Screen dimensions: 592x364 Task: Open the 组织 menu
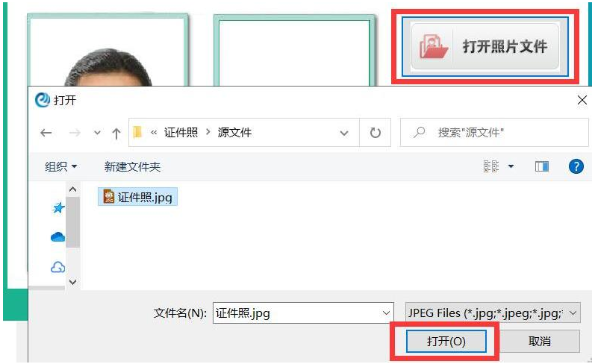pyautogui.click(x=60, y=166)
